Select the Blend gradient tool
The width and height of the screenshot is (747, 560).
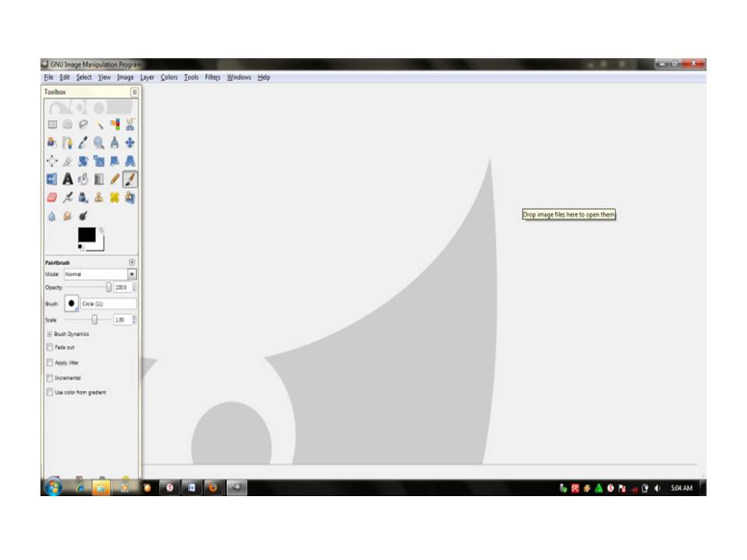(99, 179)
